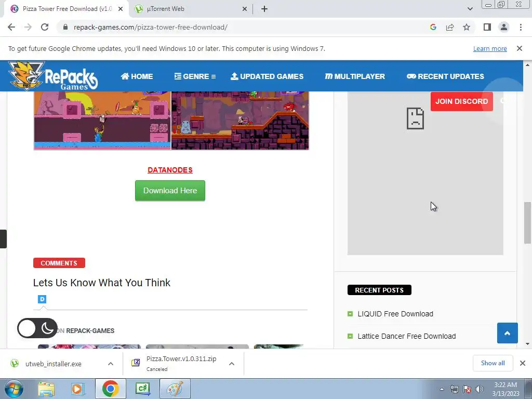
Task: Click the right Pizza Tower screenshot
Action: pos(240,121)
